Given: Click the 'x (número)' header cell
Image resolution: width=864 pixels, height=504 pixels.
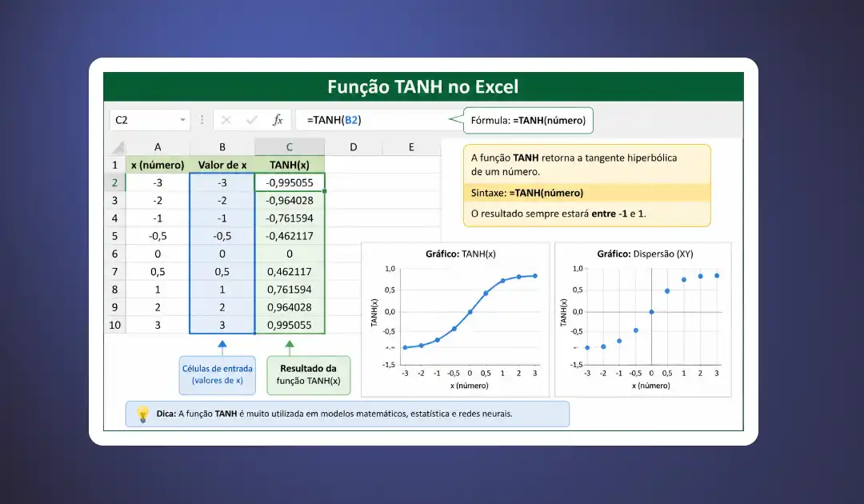Looking at the screenshot, I should point(158,165).
